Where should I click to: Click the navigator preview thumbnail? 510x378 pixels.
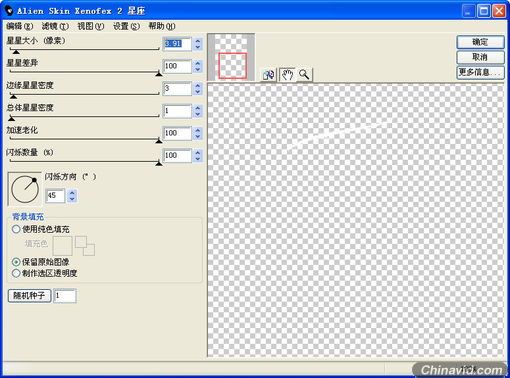231,57
